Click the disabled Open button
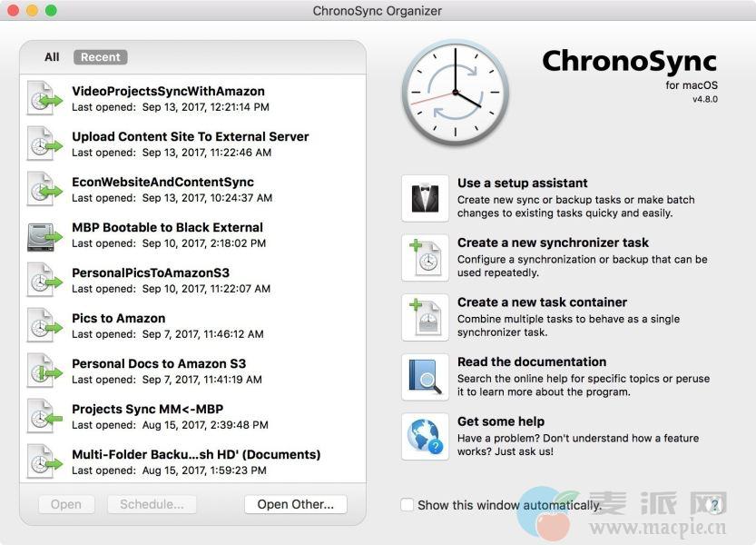The height and width of the screenshot is (545, 756). point(66,504)
